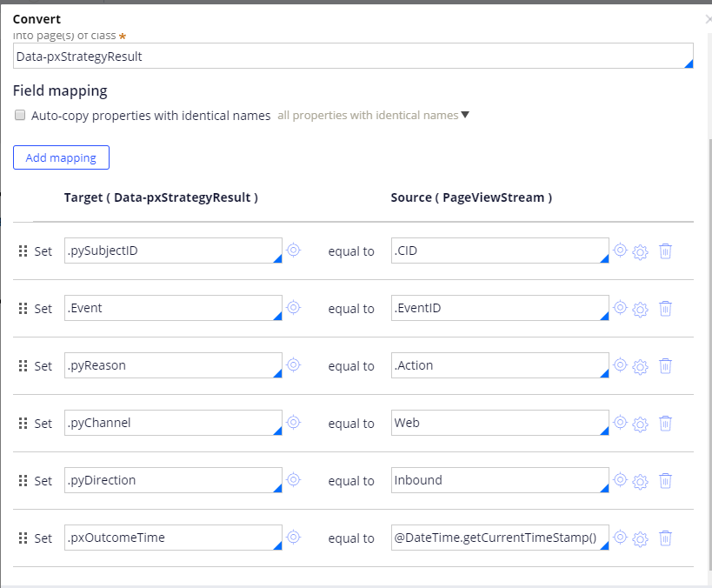
Task: Open gear settings for .EventID source
Action: (641, 309)
